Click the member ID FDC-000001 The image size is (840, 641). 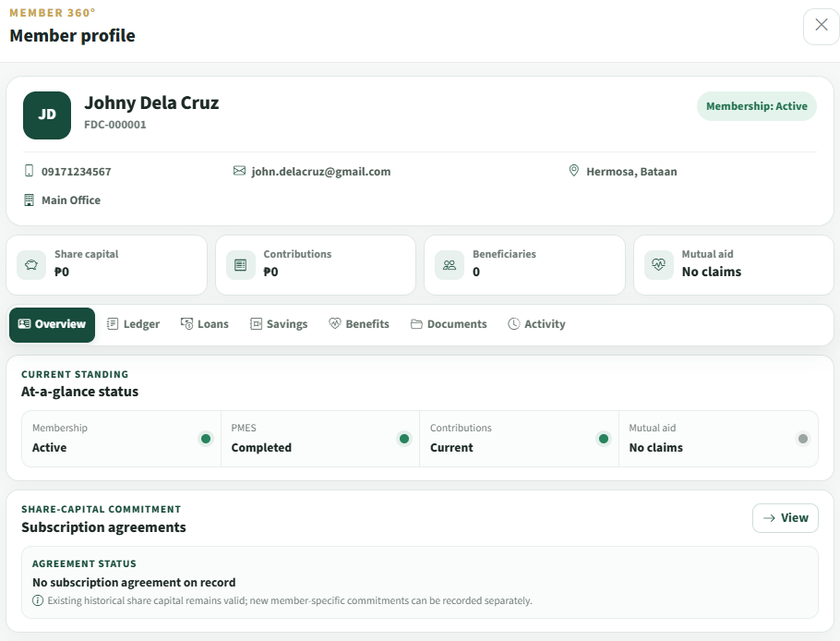[x=115, y=125]
